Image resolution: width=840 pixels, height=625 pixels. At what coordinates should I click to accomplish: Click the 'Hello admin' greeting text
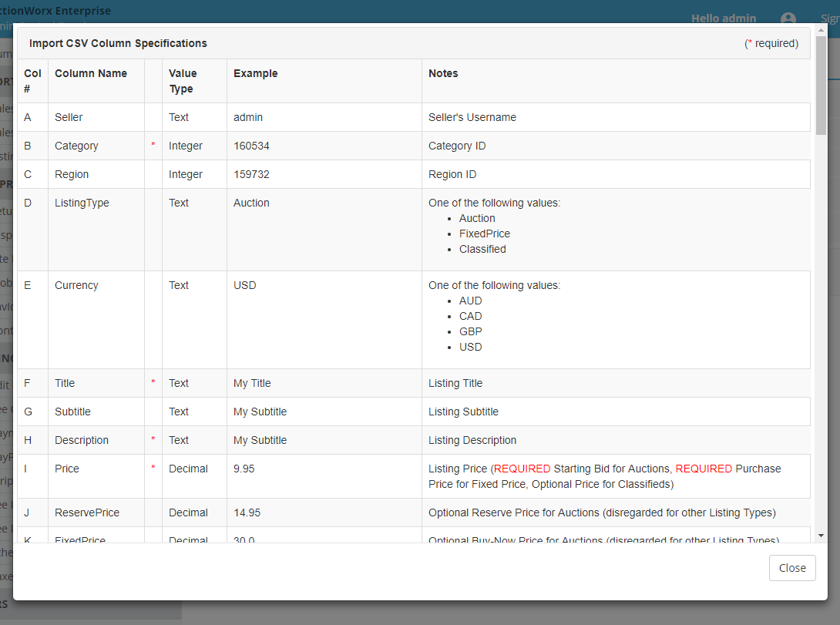[x=724, y=18]
